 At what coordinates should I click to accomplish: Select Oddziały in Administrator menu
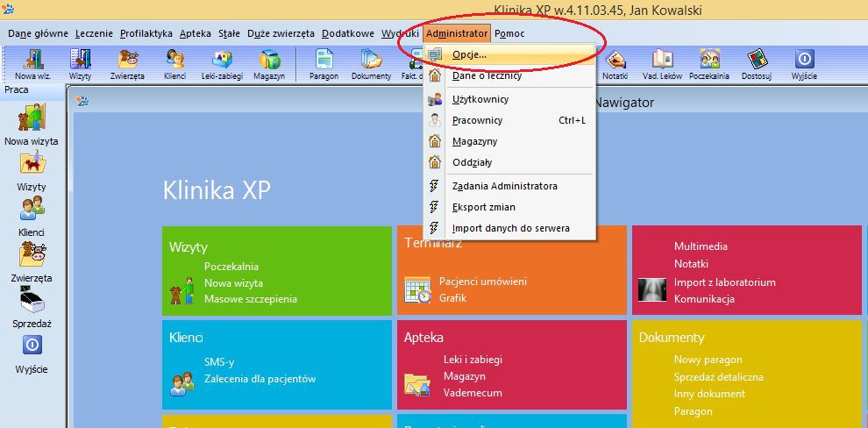click(509, 163)
